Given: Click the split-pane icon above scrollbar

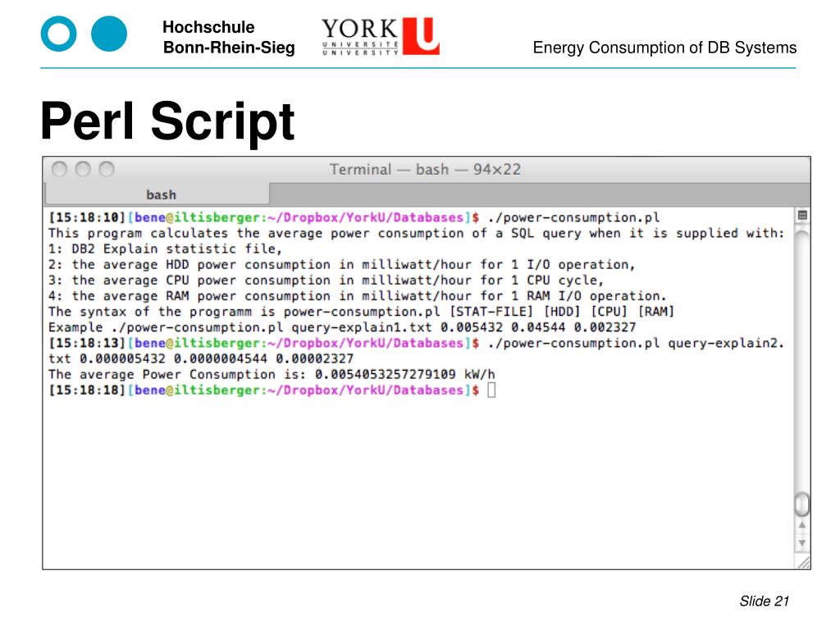Looking at the screenshot, I should click(x=802, y=216).
